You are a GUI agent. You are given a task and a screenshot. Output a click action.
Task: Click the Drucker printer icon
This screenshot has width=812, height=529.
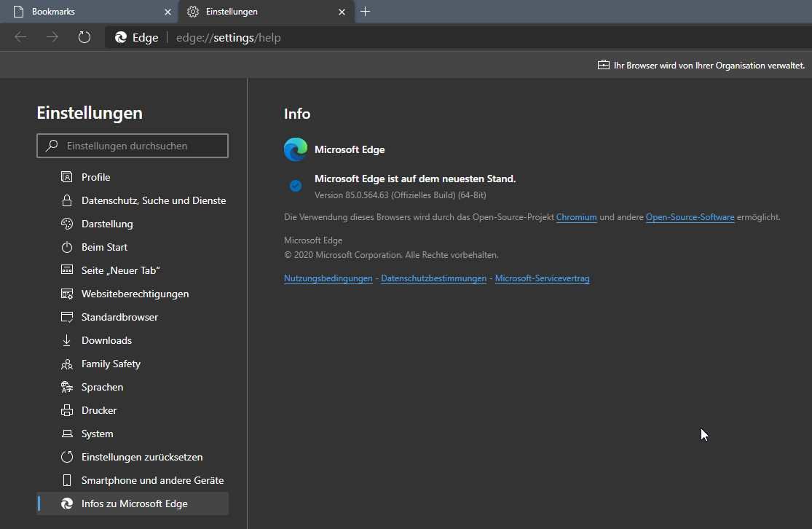click(67, 410)
